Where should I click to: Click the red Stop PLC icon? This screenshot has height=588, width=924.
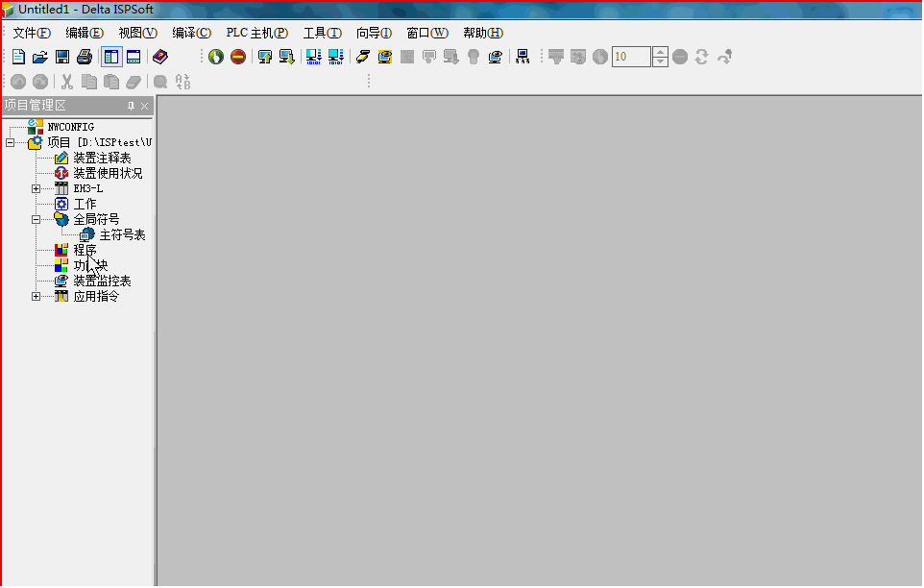click(237, 57)
